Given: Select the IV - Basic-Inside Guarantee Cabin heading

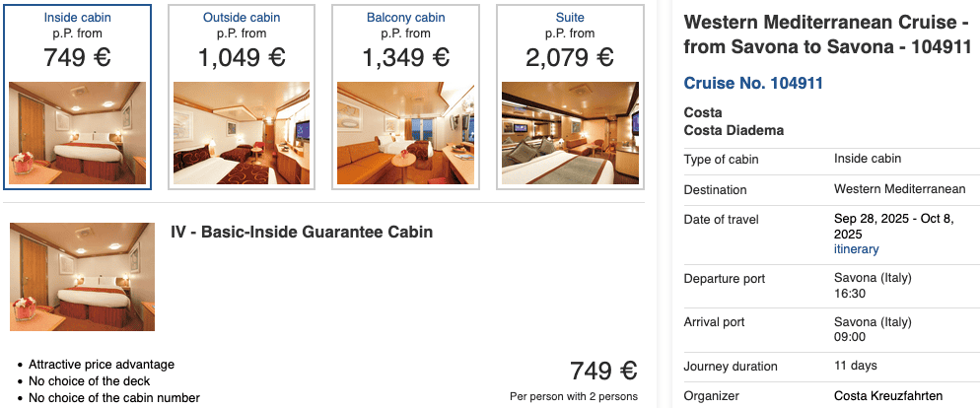Looking at the screenshot, I should (302, 233).
